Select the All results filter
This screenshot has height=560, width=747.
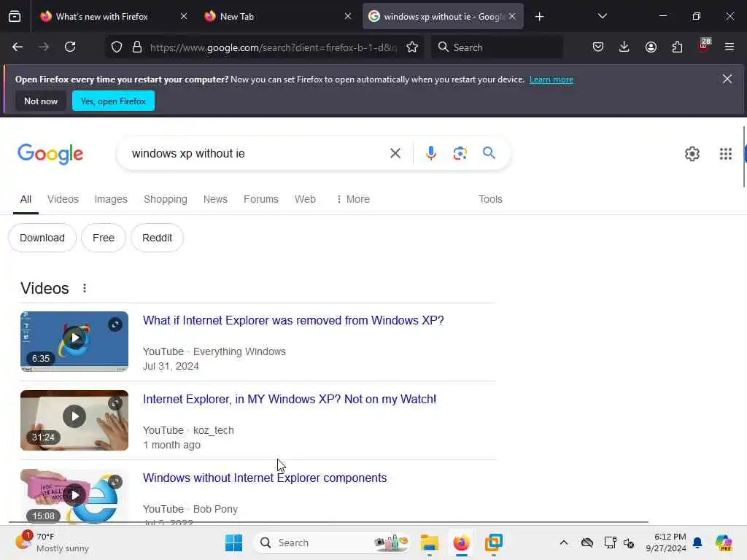pos(26,199)
